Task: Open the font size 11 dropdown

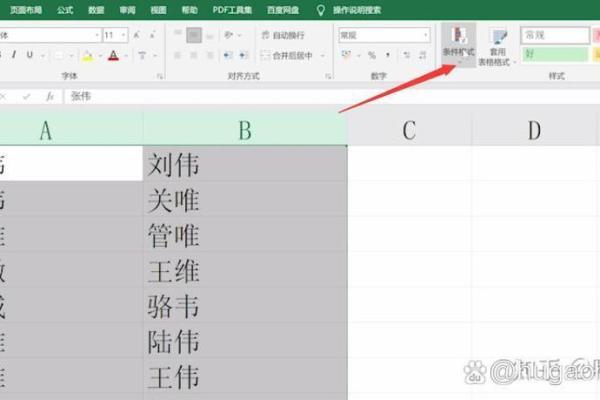Action: tap(123, 36)
